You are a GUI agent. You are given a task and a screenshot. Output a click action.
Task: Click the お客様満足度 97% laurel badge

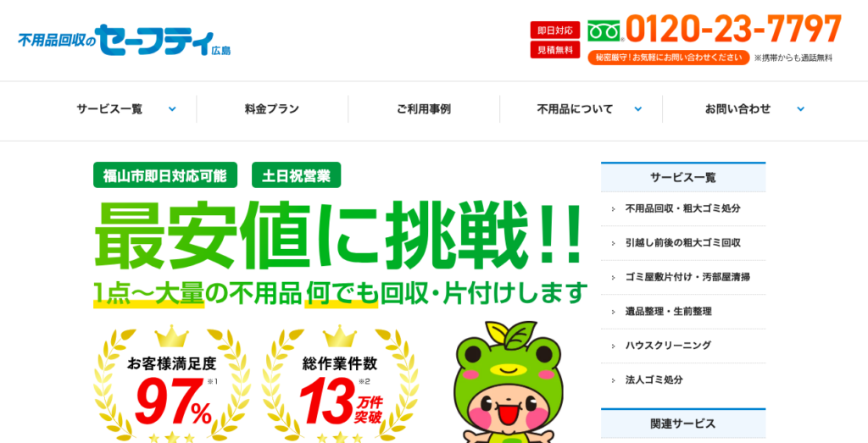[172, 385]
